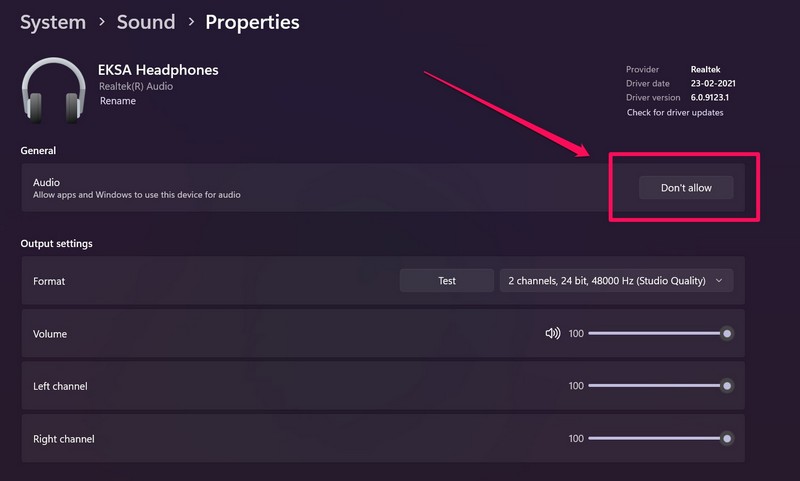Click the EKSA headphones device icon
Viewport: 800px width, 481px height.
click(x=53, y=91)
